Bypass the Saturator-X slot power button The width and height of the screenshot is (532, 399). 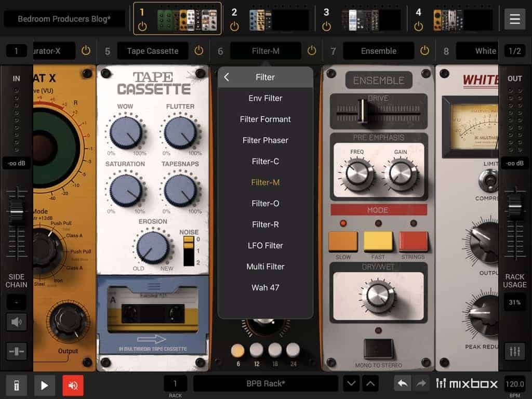86,51
